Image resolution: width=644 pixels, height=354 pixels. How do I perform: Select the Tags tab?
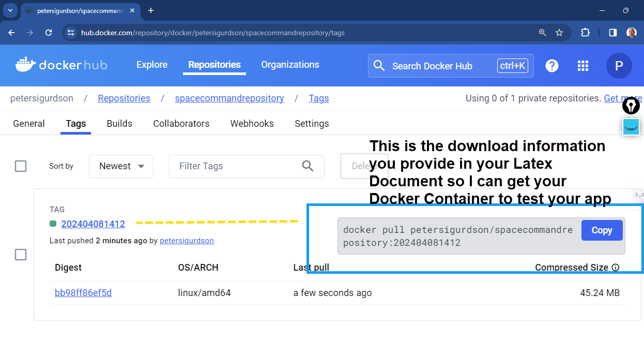click(x=76, y=124)
